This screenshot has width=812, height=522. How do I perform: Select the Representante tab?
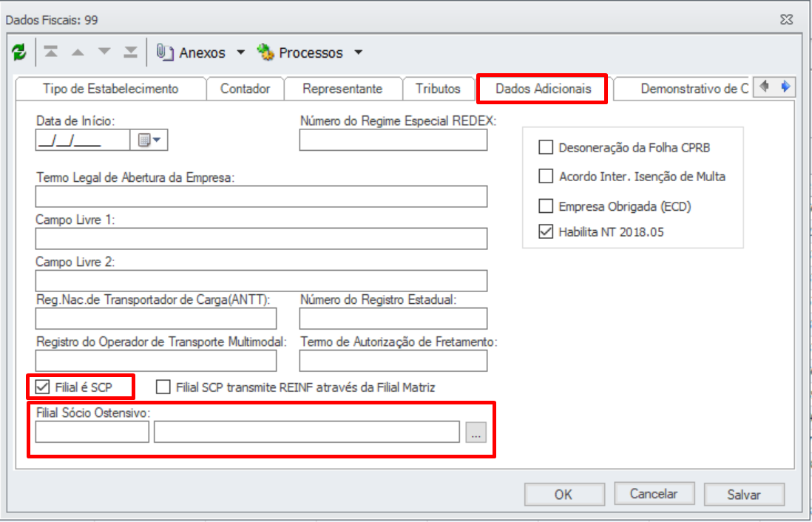(x=343, y=89)
